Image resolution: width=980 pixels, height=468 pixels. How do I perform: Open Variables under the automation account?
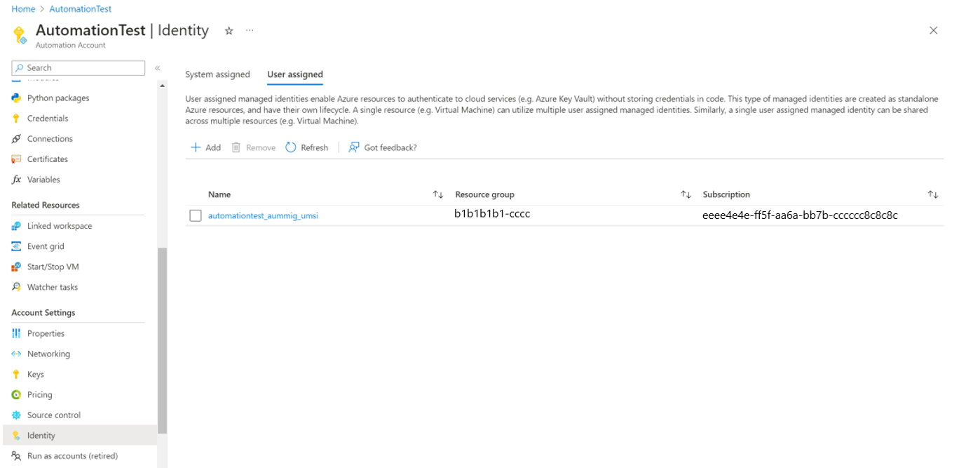coord(44,179)
